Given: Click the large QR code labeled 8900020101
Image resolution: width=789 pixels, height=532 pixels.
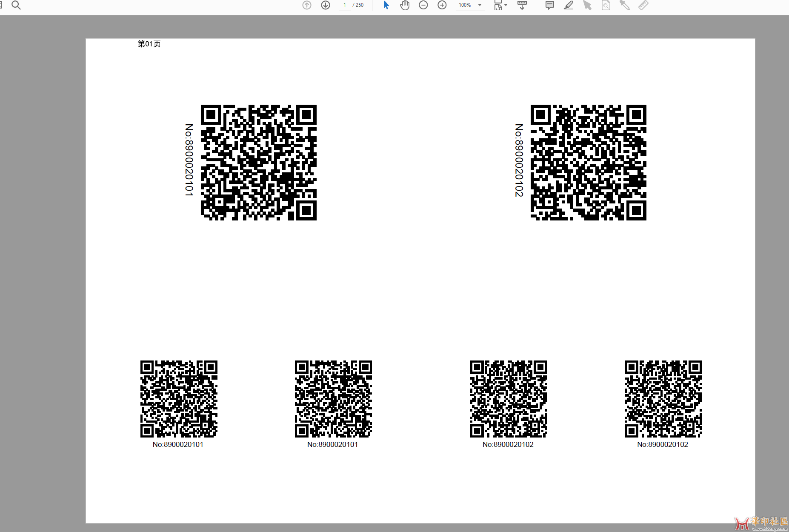Looking at the screenshot, I should click(259, 163).
